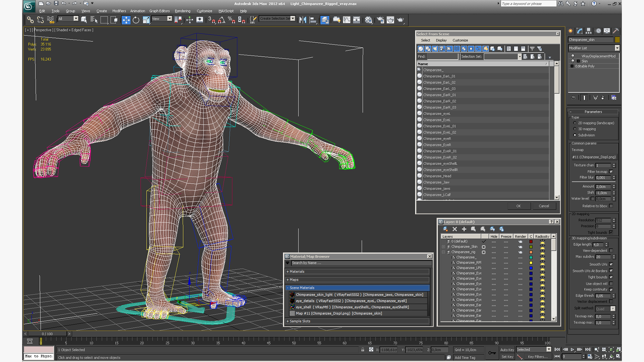Expand the Maps group in Material Browser
This screenshot has height=362, width=644.
pos(293,280)
